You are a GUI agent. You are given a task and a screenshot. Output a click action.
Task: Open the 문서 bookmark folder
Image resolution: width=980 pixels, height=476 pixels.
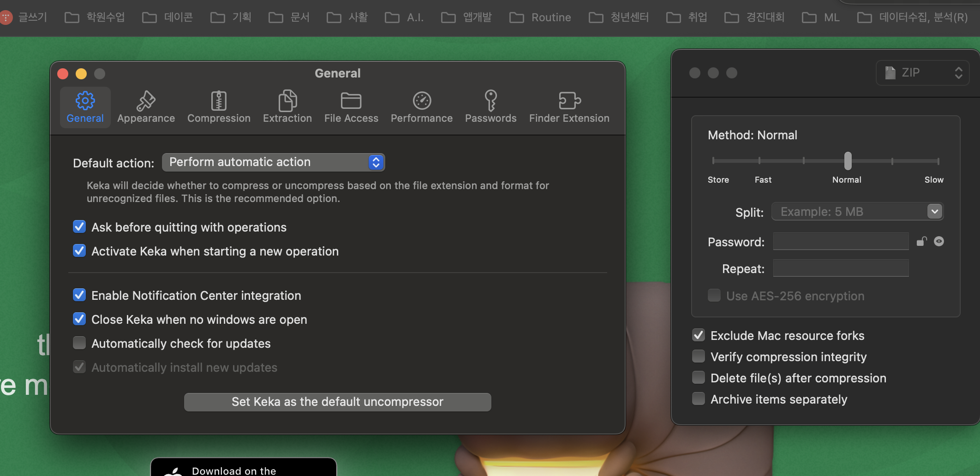pyautogui.click(x=289, y=18)
